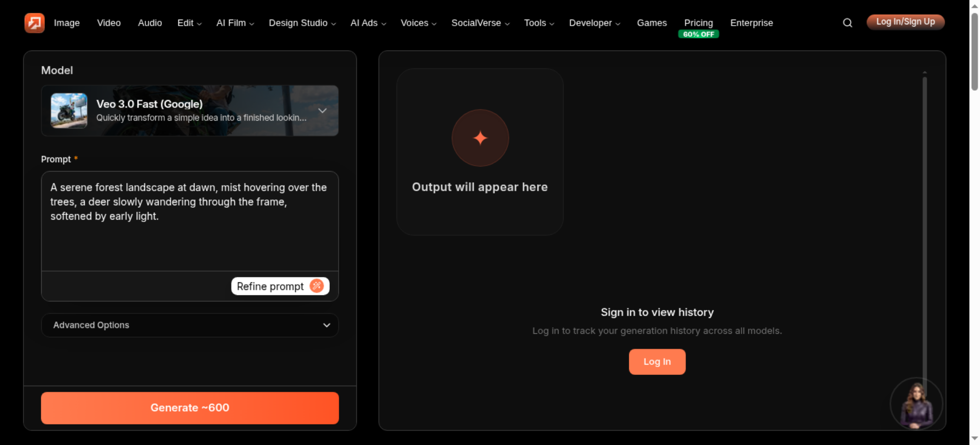This screenshot has width=980, height=445.
Task: Go to the Image section
Action: pos(67,23)
